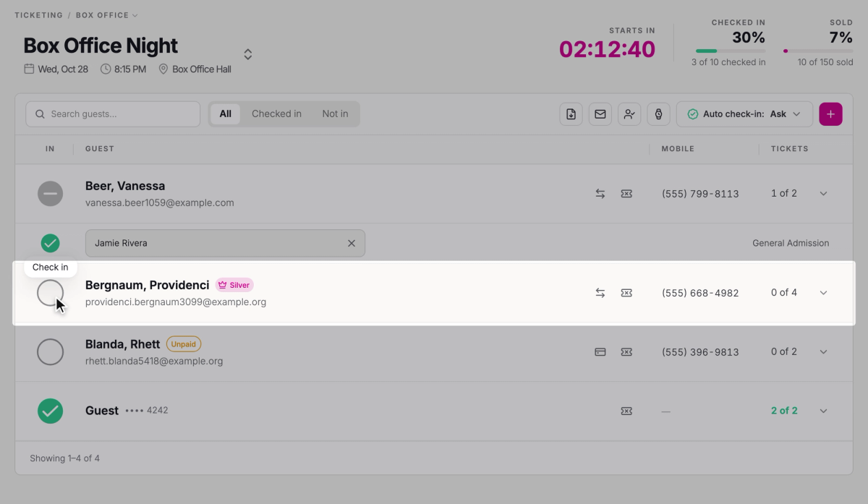The width and height of the screenshot is (868, 504).
Task: Click the Search guests input field
Action: pos(113,114)
